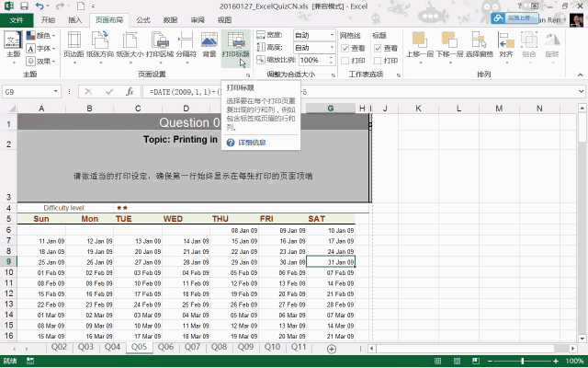The image size is (588, 368).
Task: Click the zoom slider in status bar
Action: point(523,362)
